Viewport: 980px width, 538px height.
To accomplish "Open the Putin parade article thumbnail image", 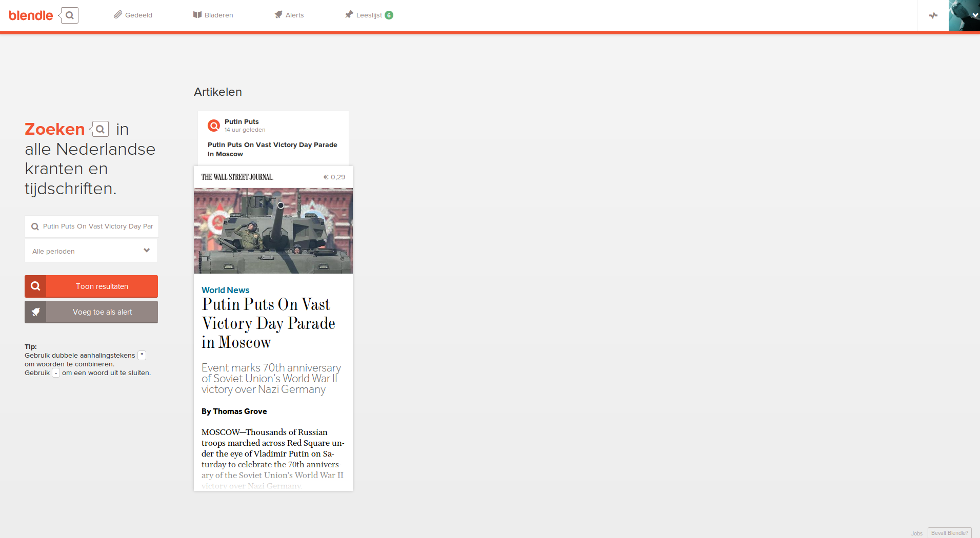I will point(273,231).
